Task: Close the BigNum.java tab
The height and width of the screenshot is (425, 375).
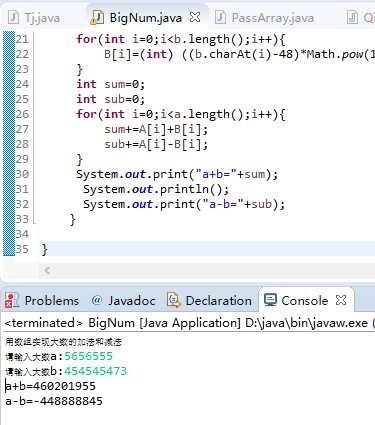Action: [x=195, y=17]
